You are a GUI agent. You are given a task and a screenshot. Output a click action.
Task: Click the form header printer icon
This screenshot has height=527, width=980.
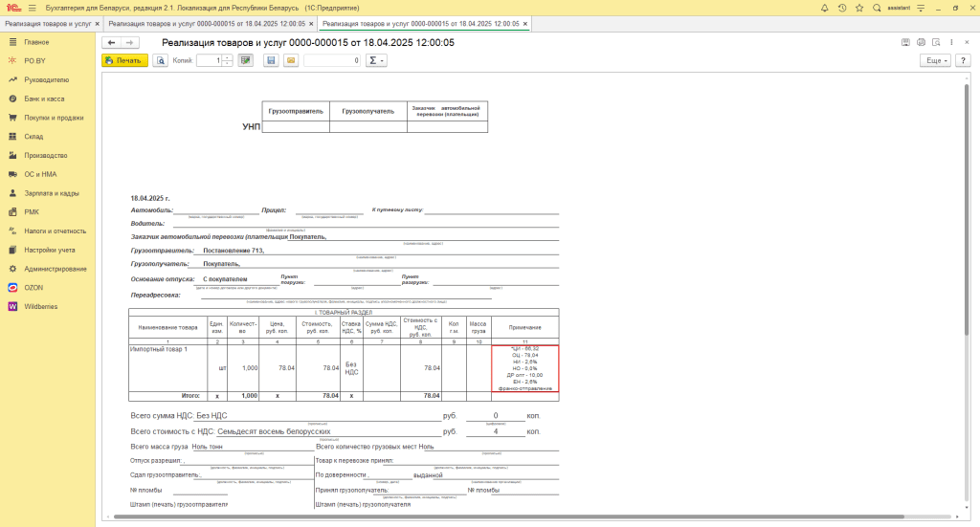921,42
